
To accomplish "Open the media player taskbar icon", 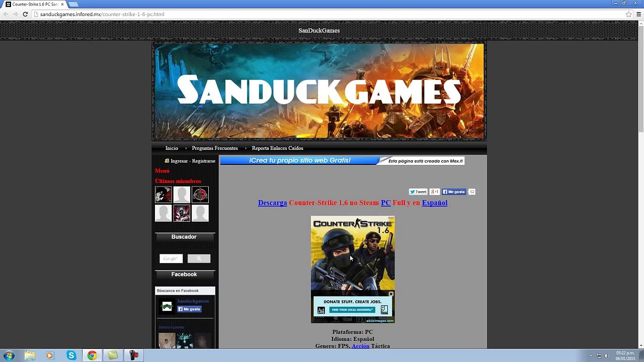I will (x=49, y=355).
